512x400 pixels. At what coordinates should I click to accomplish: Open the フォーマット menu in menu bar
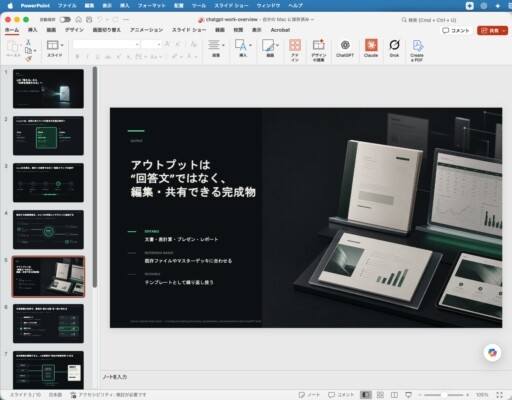click(152, 6)
